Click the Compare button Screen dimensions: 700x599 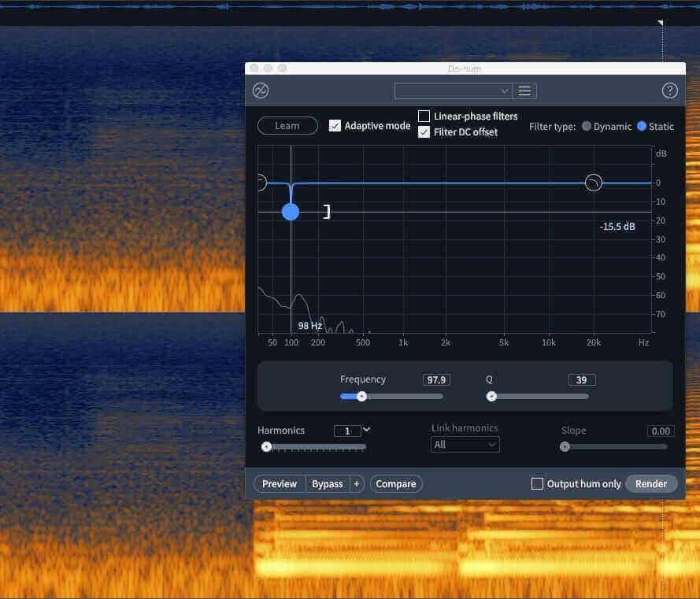point(396,484)
